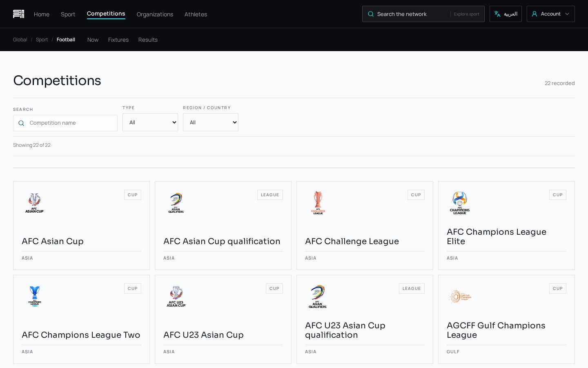Click ASIA label on AFC Champions League Elite
This screenshot has height=368, width=588.
coord(452,258)
